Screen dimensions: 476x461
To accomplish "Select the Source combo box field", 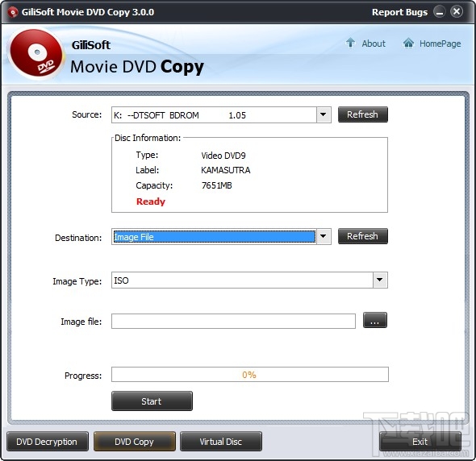I will pos(221,114).
